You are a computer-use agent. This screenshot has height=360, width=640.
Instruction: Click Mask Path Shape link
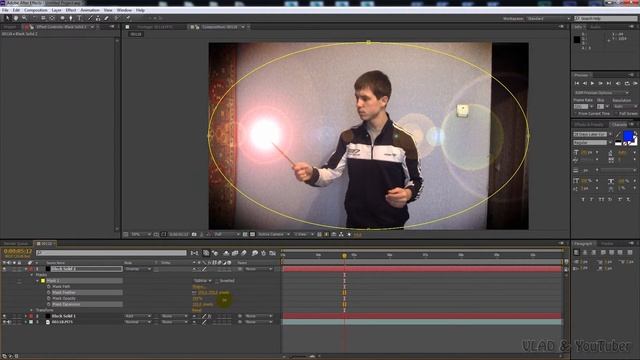point(199,287)
